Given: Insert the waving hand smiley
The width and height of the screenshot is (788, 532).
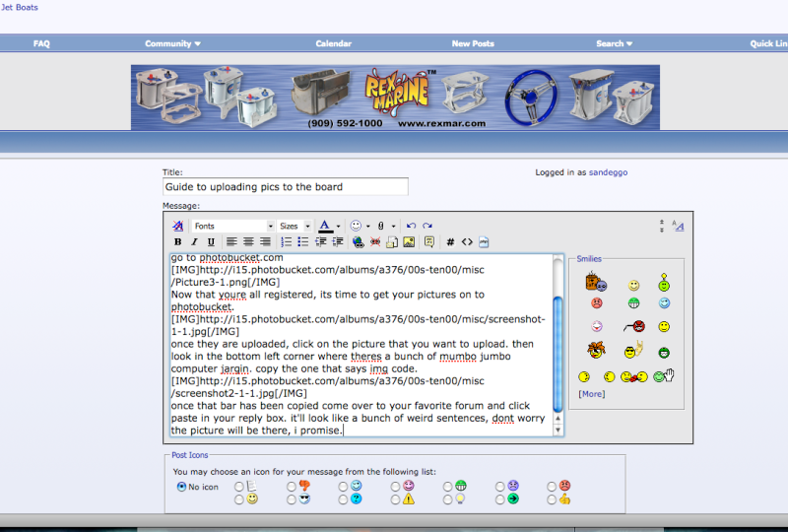Looking at the screenshot, I should click(x=663, y=375).
